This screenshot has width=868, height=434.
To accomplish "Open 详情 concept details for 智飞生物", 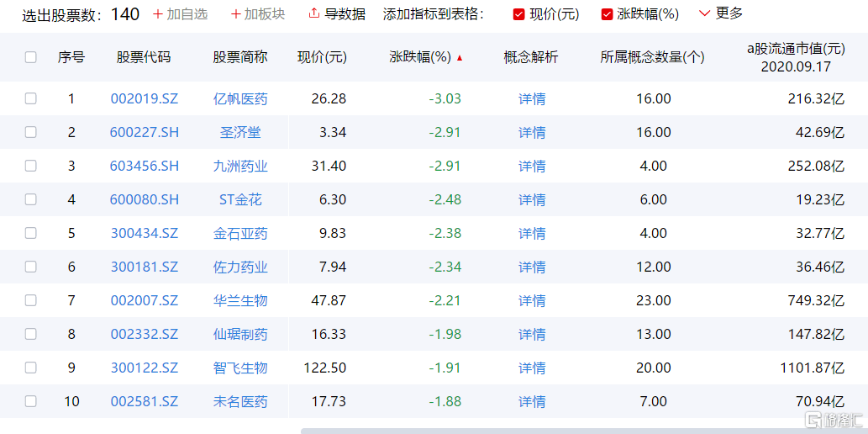I will [532, 368].
